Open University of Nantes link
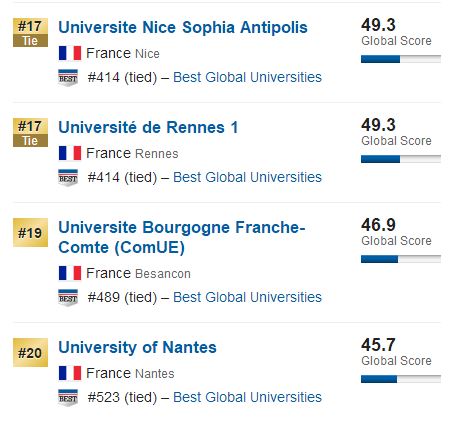Screen dimensions: 453x421 tap(137, 347)
